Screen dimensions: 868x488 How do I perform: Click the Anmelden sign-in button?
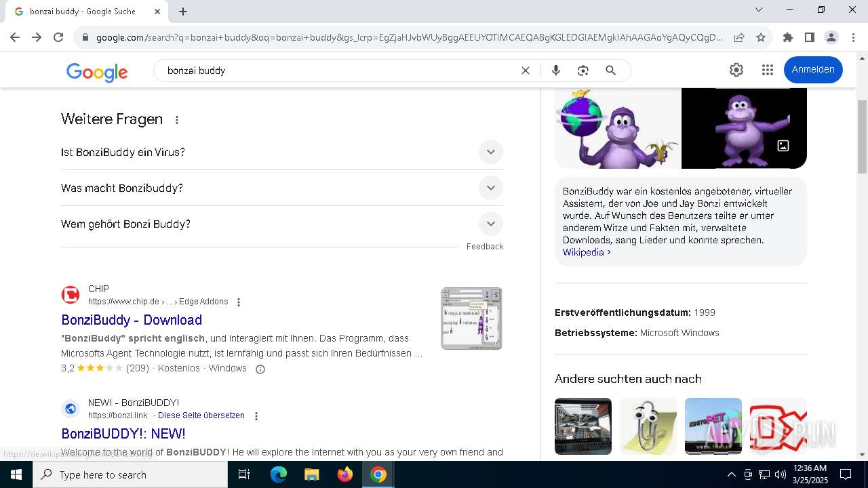(813, 70)
